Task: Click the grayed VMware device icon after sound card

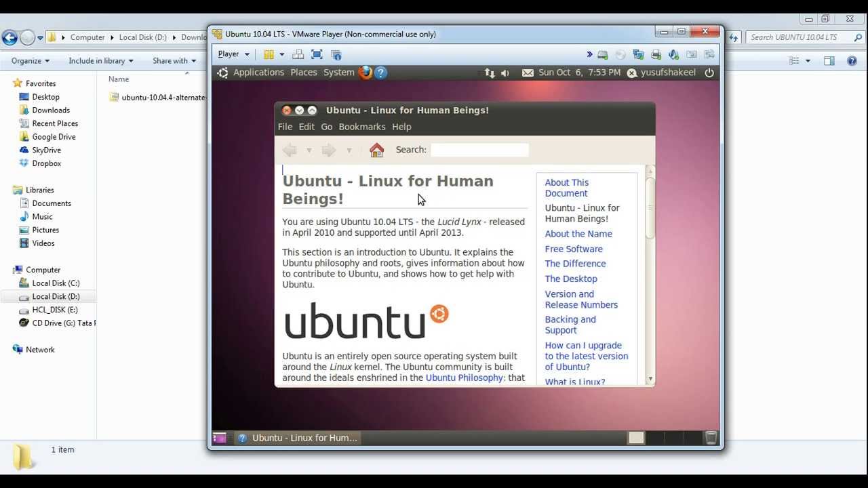Action: pyautogui.click(x=692, y=54)
